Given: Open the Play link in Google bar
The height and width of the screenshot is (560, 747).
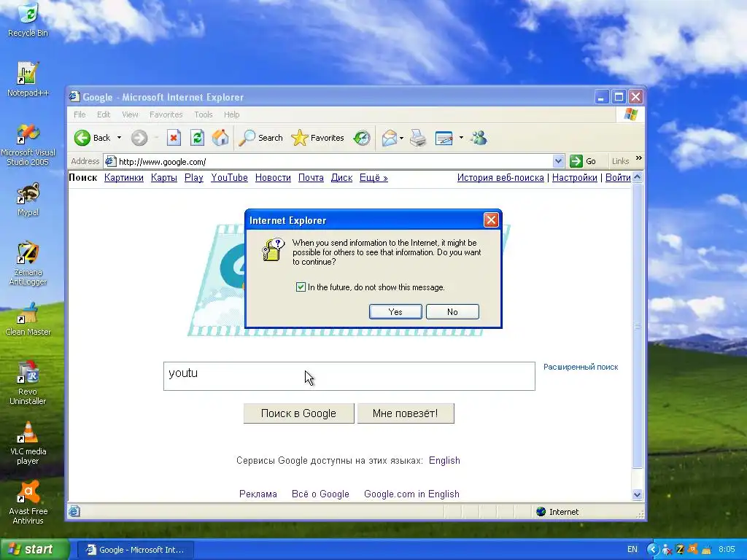Looking at the screenshot, I should point(194,178).
